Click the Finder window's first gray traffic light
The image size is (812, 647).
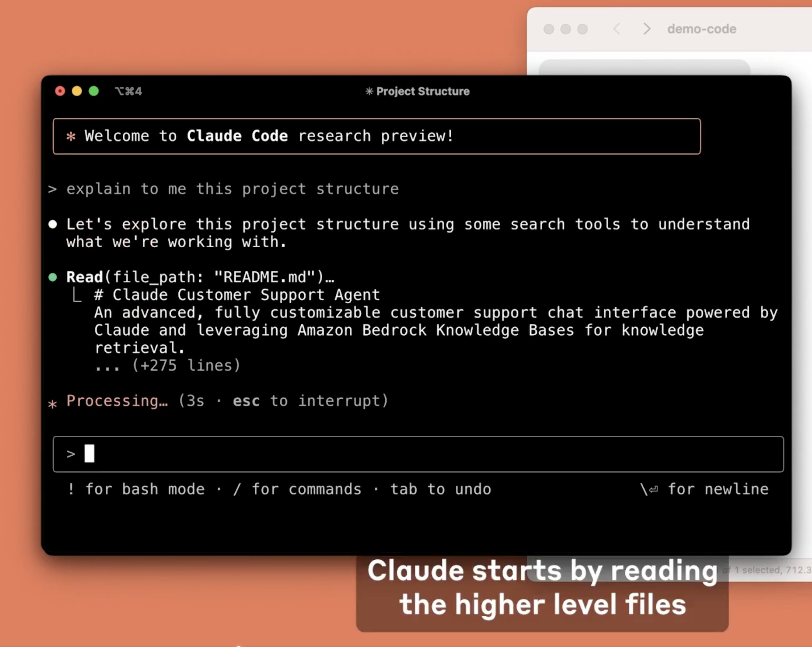(x=549, y=29)
